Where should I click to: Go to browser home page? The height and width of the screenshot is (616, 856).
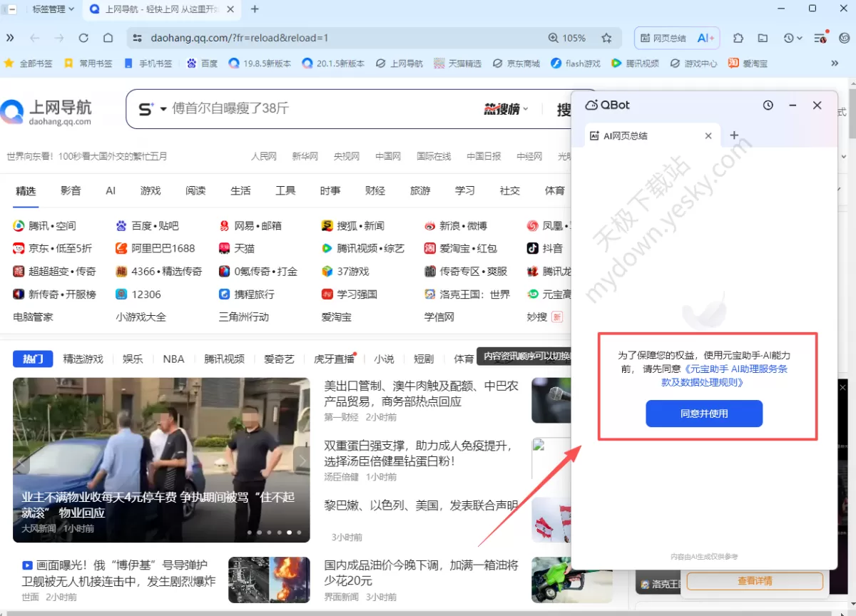click(x=108, y=38)
